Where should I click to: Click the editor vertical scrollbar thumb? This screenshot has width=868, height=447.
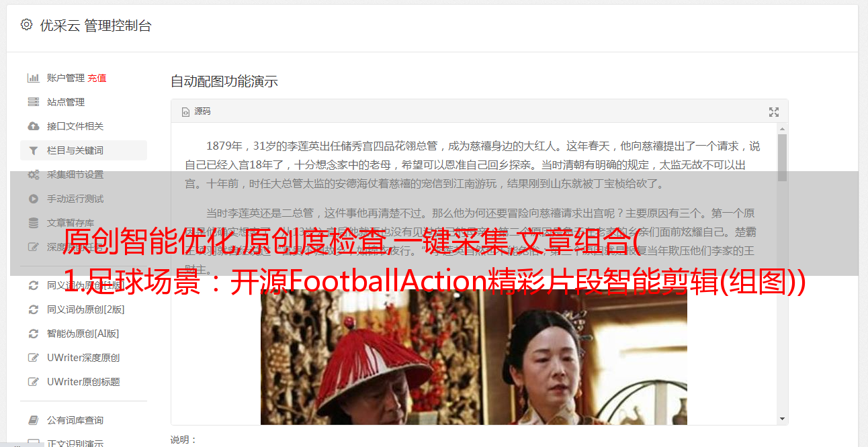782,158
